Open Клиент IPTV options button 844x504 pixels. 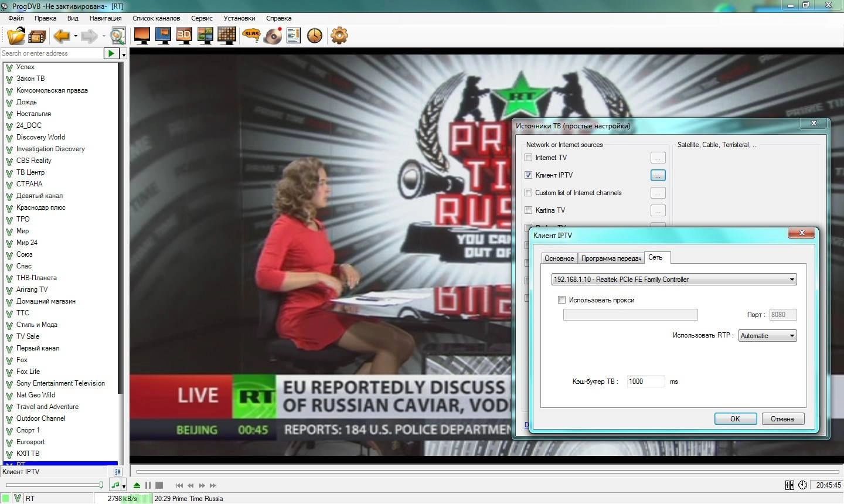tap(658, 175)
